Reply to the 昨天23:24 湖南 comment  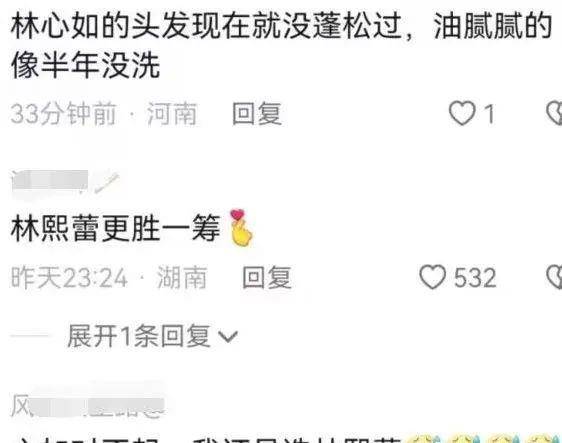267,277
